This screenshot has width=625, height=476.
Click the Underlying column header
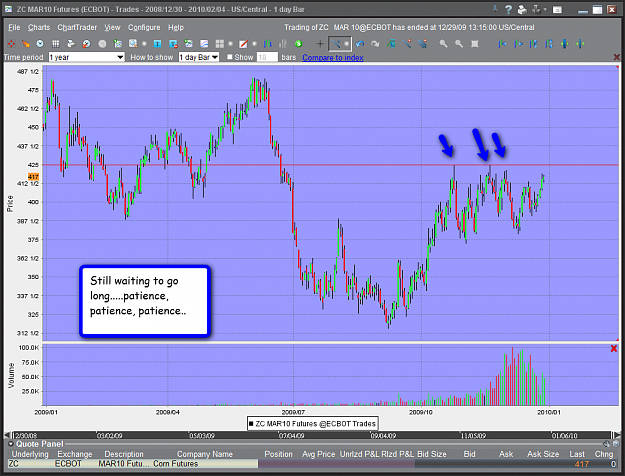click(x=29, y=454)
